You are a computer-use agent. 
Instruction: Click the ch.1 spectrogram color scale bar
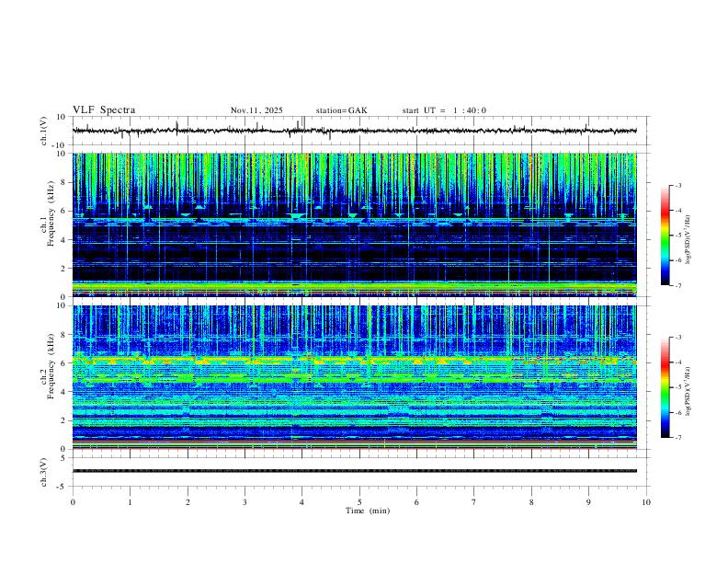[665, 236]
